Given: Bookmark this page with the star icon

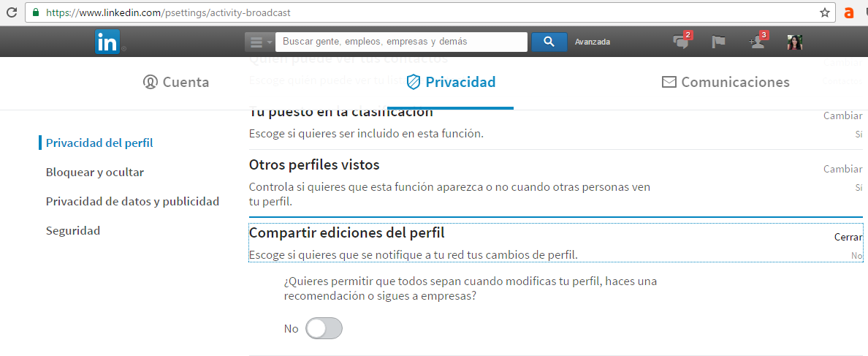Looking at the screenshot, I should [824, 12].
